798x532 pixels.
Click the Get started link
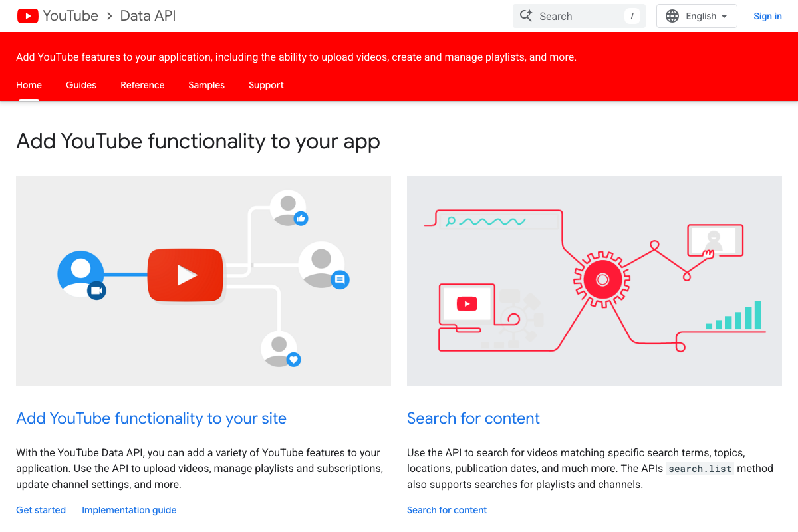tap(41, 510)
